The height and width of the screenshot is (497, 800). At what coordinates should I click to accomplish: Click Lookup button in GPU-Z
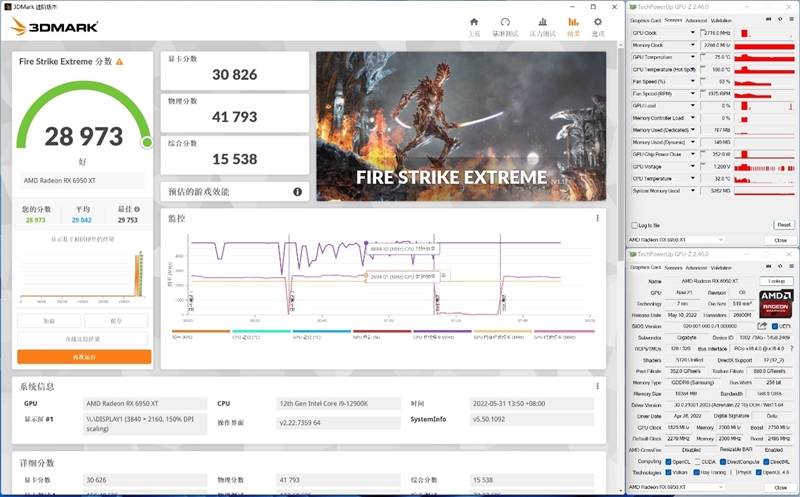[x=777, y=281]
